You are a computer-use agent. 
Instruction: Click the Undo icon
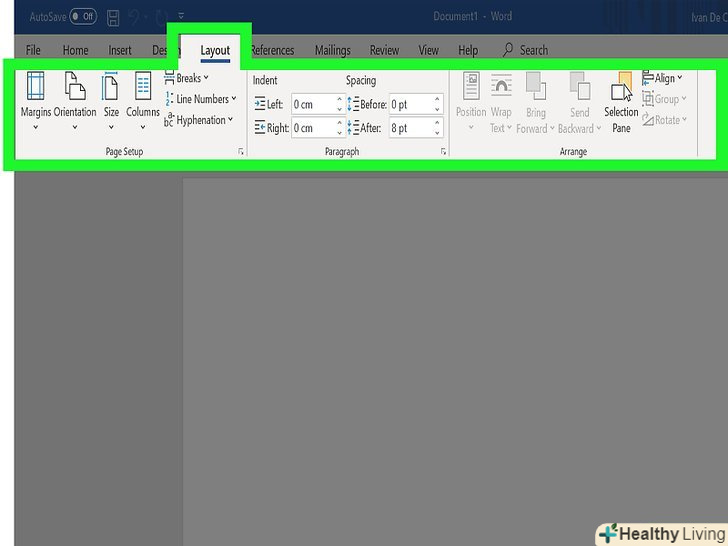pos(134,18)
